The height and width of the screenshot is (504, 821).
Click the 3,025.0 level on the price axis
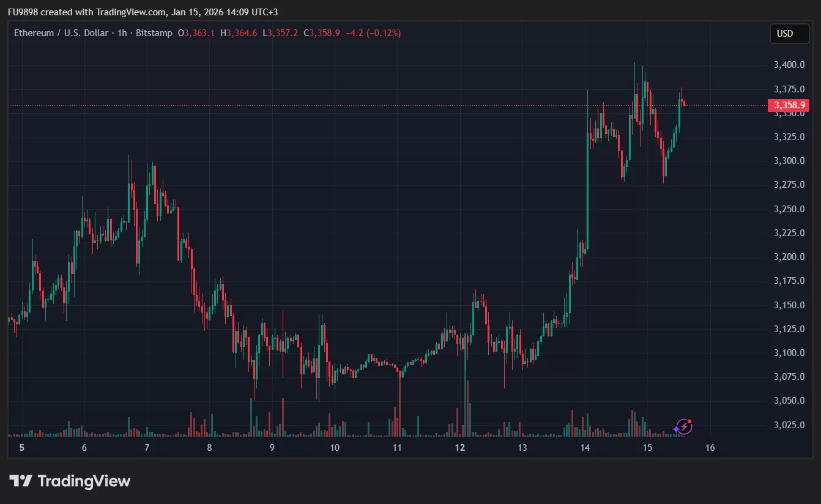(789, 424)
